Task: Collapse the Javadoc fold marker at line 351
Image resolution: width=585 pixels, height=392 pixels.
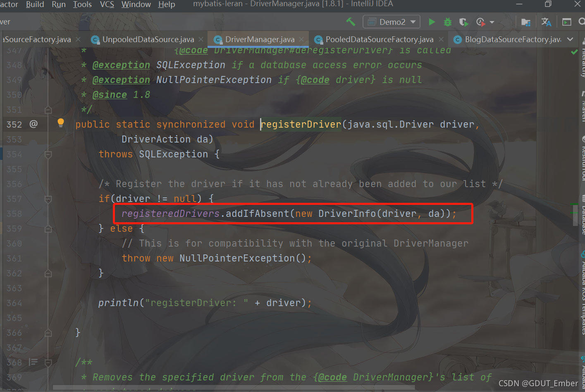Action: pyautogui.click(x=48, y=110)
